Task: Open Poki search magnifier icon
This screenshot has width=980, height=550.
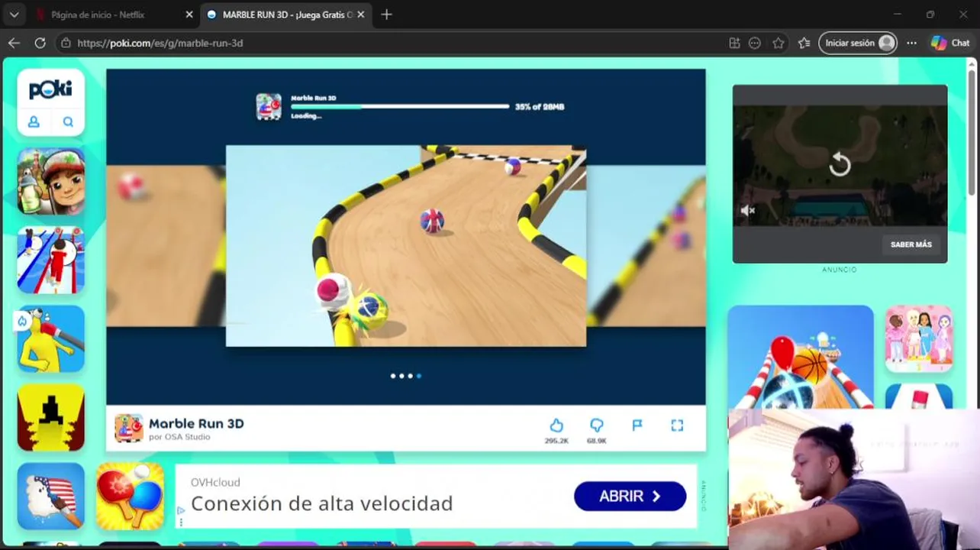Action: coord(68,121)
